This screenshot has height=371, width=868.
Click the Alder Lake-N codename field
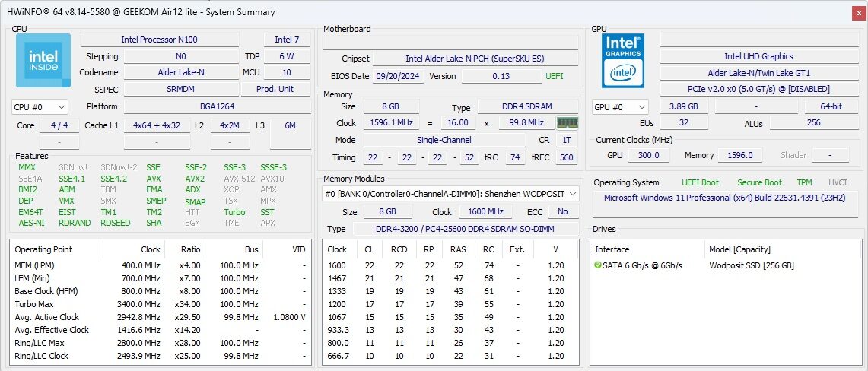(181, 72)
